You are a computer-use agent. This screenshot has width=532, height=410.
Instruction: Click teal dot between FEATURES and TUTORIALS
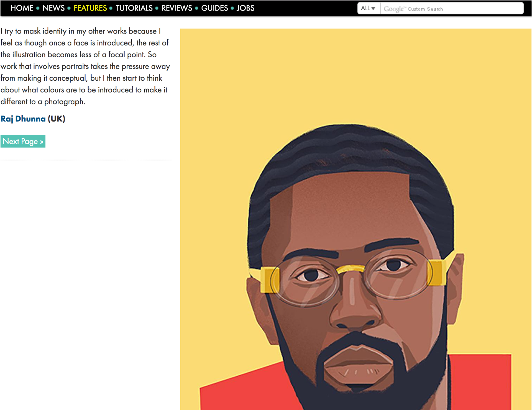coord(111,8)
